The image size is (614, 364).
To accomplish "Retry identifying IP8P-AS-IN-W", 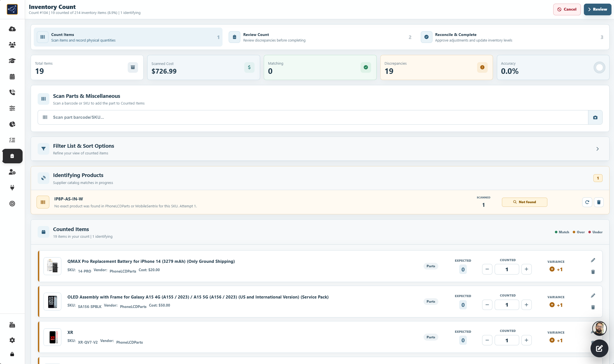I will click(x=587, y=202).
